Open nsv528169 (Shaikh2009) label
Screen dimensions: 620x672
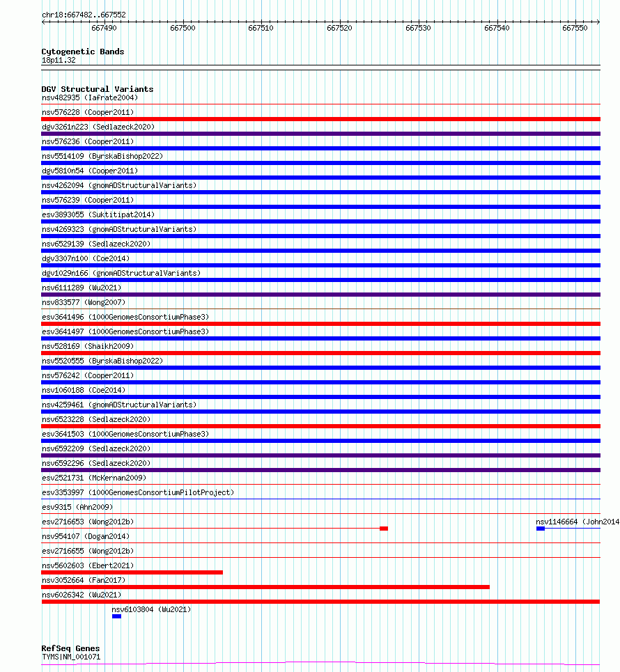pos(88,346)
